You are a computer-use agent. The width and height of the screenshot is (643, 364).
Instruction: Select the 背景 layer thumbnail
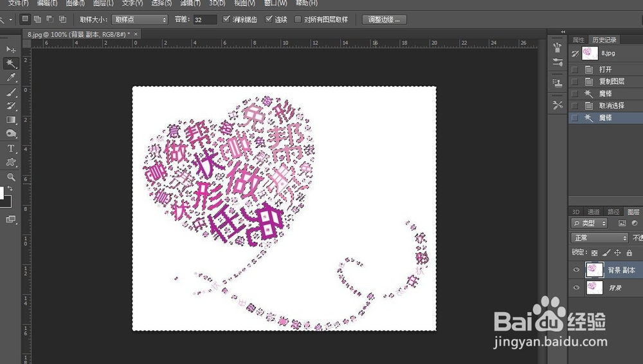(x=595, y=287)
